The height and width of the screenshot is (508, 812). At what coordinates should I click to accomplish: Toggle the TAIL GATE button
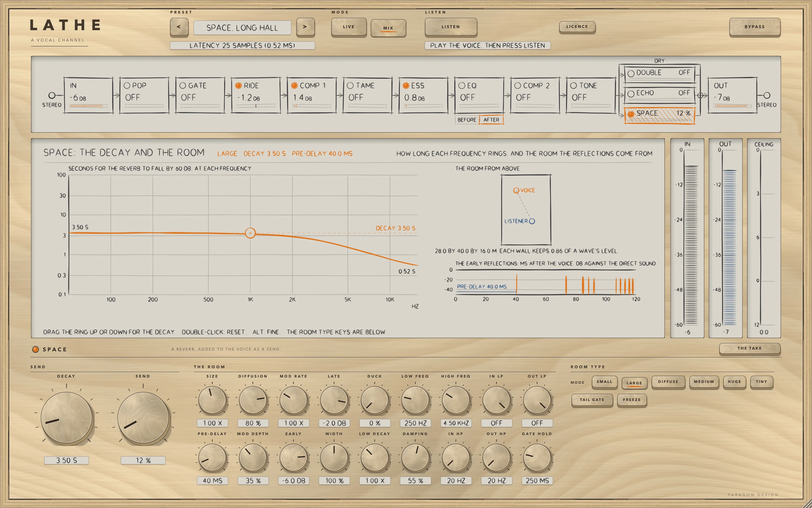coord(592,400)
